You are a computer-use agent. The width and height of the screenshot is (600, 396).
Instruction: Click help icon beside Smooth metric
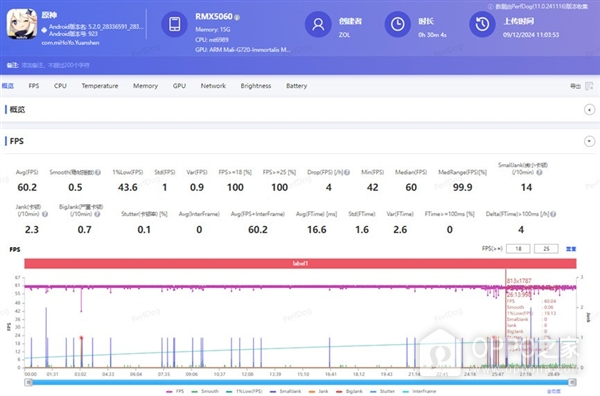coord(98,173)
